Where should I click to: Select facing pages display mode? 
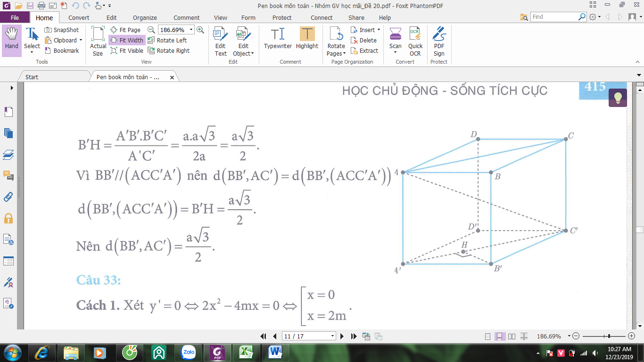coord(512,337)
